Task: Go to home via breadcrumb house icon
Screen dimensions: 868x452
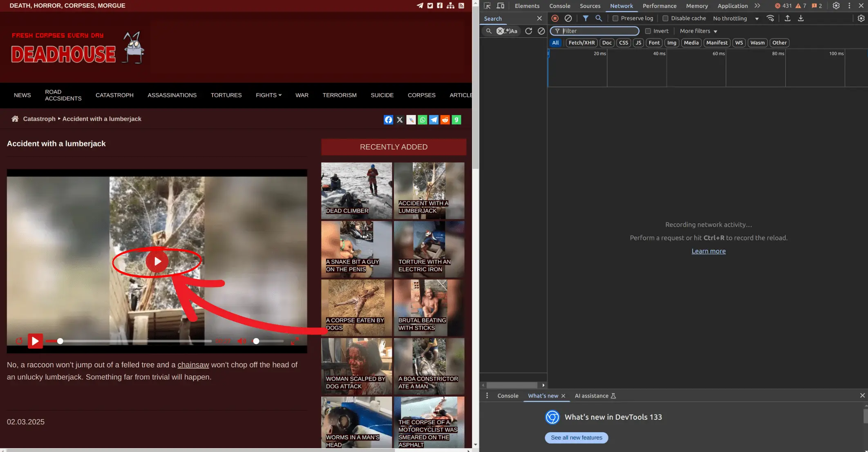Action: [15, 119]
